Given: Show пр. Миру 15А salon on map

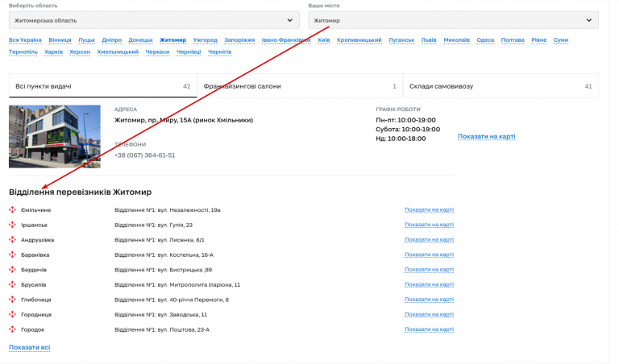Looking at the screenshot, I should click(486, 136).
